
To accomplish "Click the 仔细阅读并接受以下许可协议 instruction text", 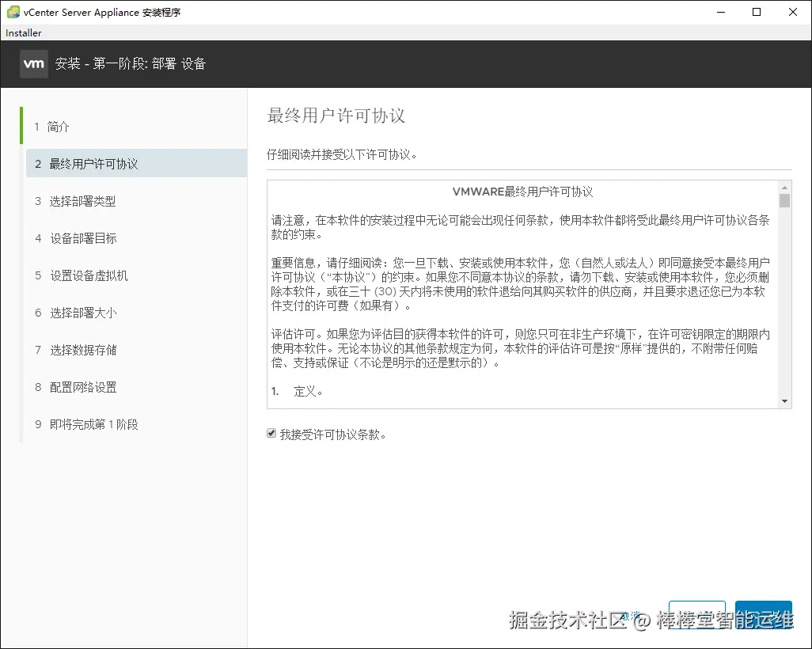I will point(343,154).
